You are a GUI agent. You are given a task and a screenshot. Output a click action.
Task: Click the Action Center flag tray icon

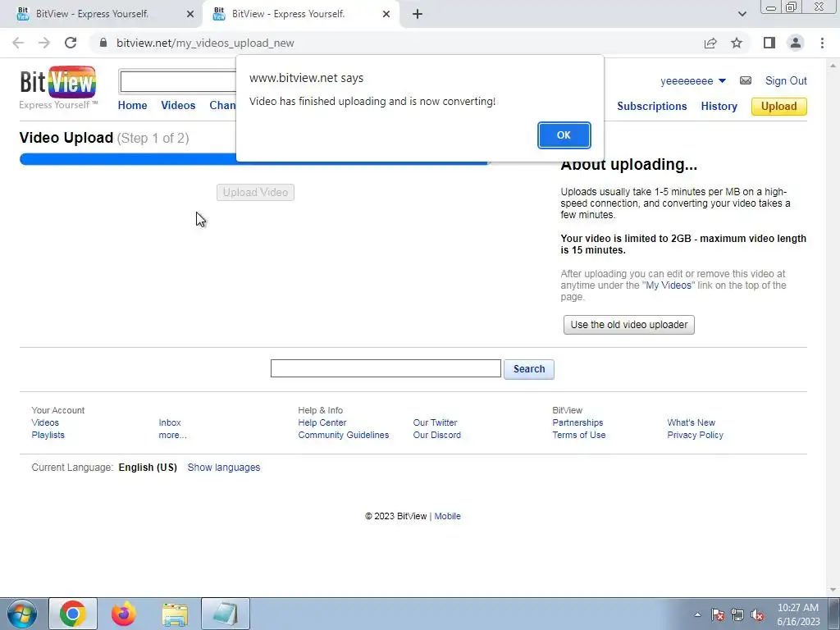718,614
